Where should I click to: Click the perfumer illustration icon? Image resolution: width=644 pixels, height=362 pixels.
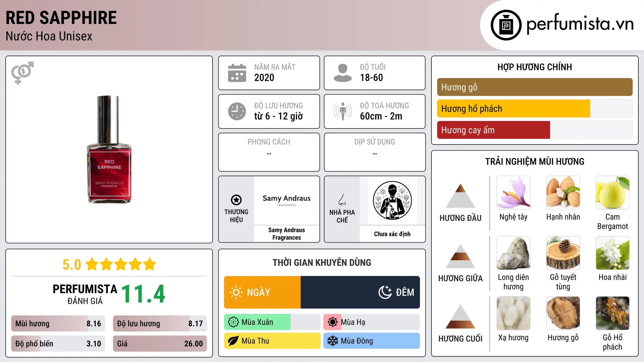(x=392, y=200)
